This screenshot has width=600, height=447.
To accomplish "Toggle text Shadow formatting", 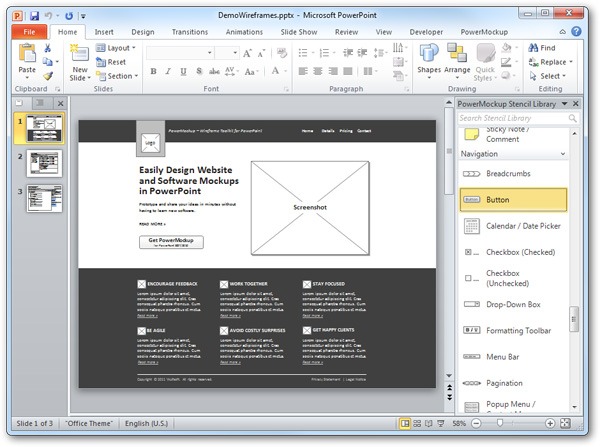I will [x=199, y=71].
